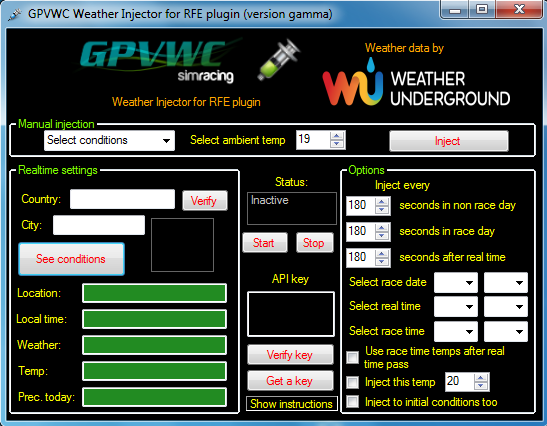Viewport: 547px width, 426px height.
Task: Decrease non race day seconds value
Action: coord(382,209)
